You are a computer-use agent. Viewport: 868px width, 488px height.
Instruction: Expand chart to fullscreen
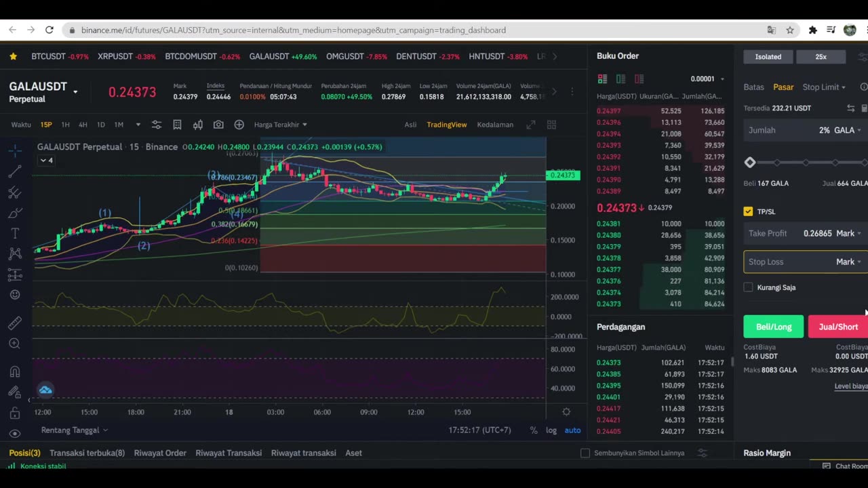pyautogui.click(x=531, y=125)
